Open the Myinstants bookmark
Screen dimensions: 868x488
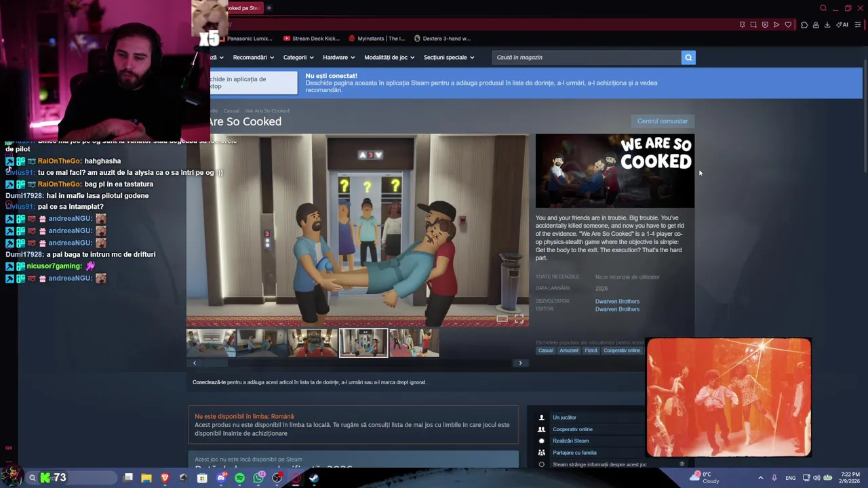pyautogui.click(x=376, y=39)
